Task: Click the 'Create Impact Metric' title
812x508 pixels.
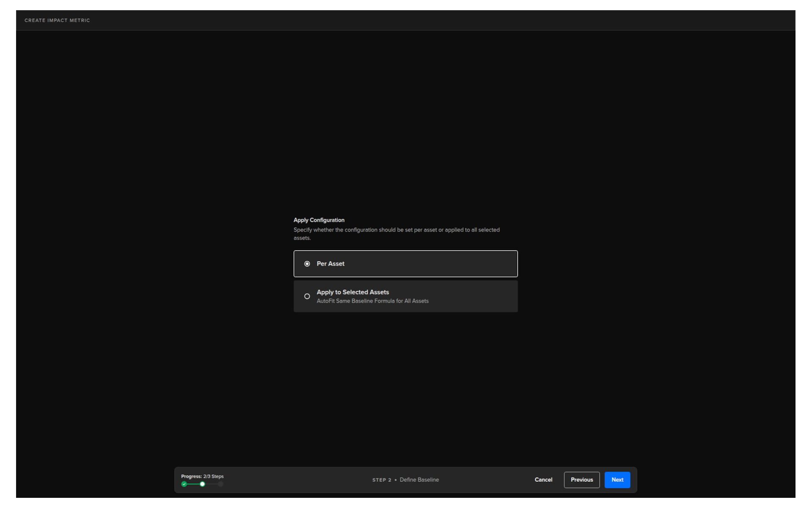Action: 57,20
